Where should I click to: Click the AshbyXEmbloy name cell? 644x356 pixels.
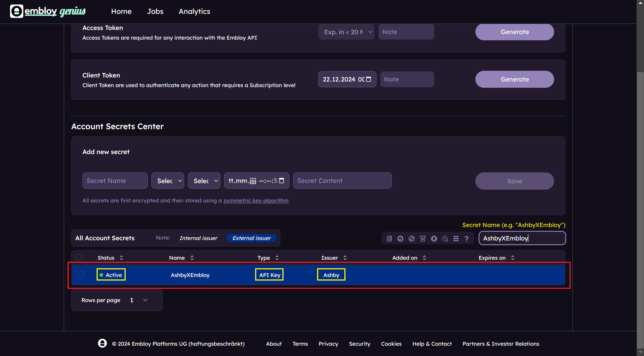coord(190,275)
